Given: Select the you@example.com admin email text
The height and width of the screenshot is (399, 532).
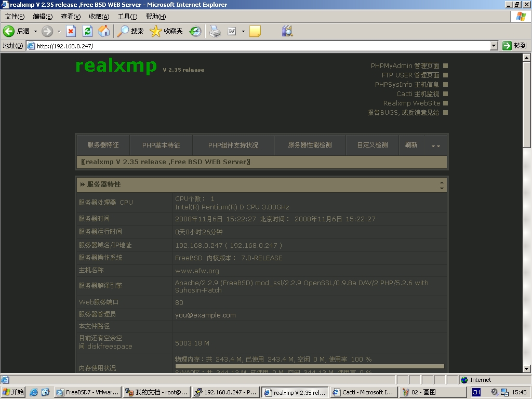Looking at the screenshot, I should click(205, 315).
